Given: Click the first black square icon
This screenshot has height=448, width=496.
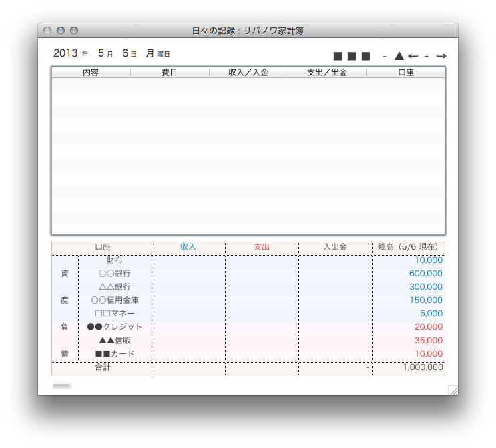Looking at the screenshot, I should [338, 56].
